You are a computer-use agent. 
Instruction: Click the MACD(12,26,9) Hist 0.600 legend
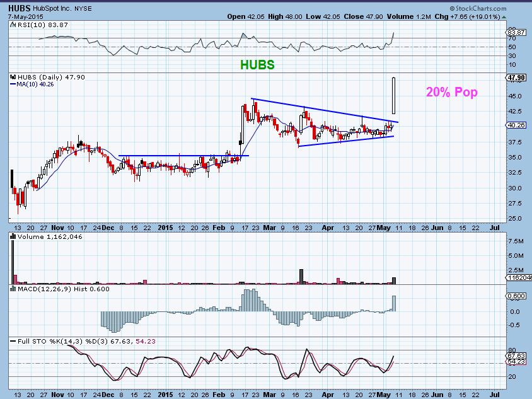coord(64,289)
